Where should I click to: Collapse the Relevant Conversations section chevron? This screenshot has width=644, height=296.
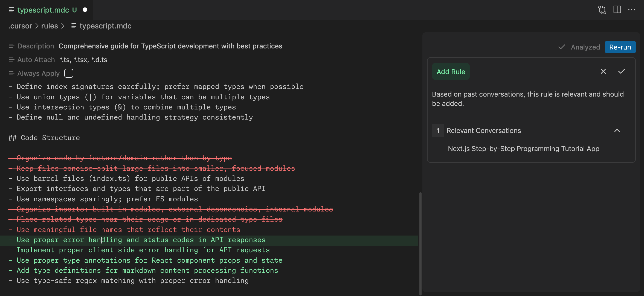617,131
